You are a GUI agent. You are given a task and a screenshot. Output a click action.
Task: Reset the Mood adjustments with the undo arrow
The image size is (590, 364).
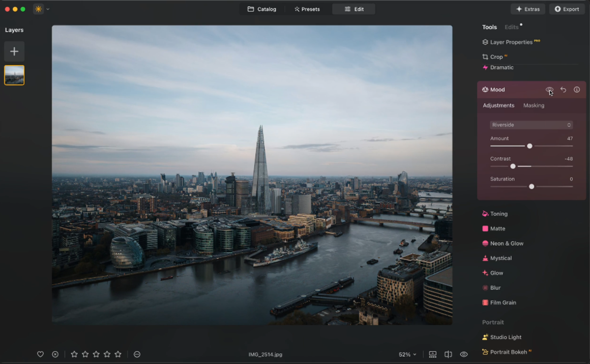[x=563, y=89]
